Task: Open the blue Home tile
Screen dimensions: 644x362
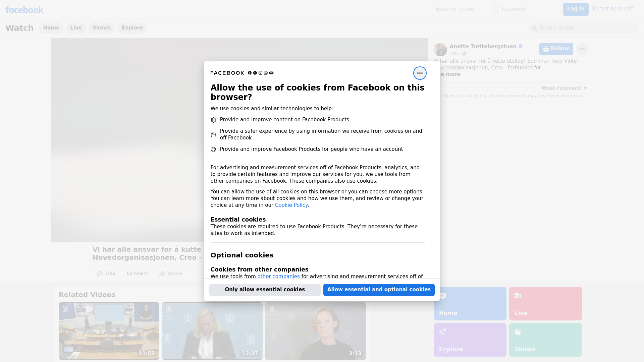Action: pyautogui.click(x=470, y=304)
